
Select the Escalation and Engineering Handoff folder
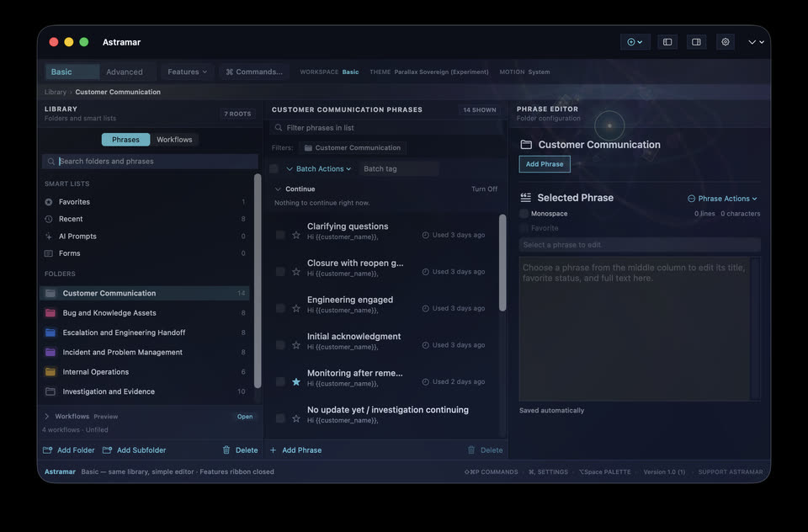pos(145,332)
